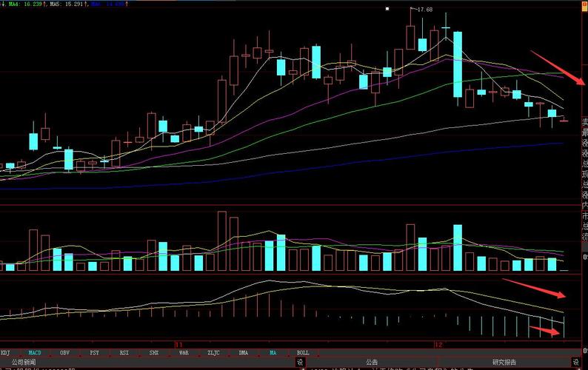Screen dimensions: 588x370
Task: Open the 研究报告 research reports tab
Action: click(504, 362)
